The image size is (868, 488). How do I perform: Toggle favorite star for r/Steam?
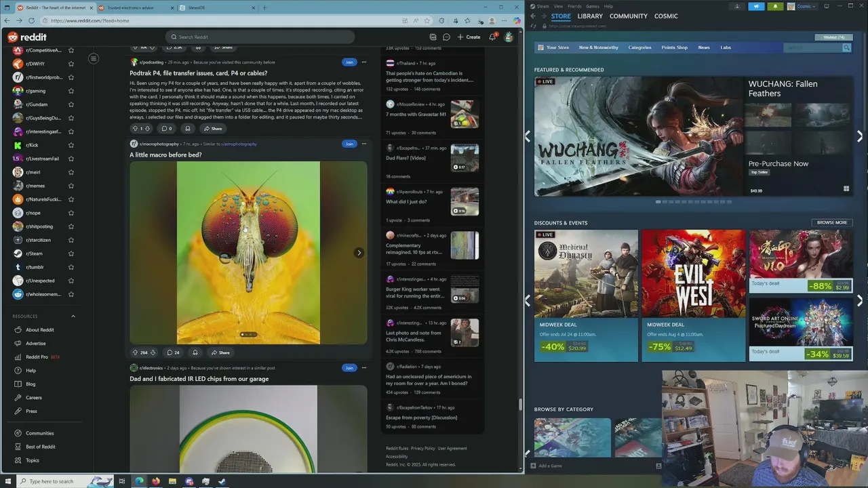tap(71, 253)
